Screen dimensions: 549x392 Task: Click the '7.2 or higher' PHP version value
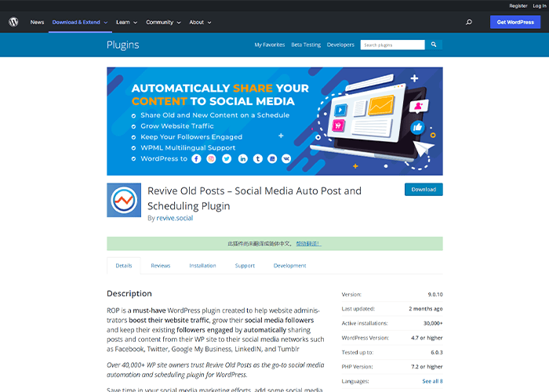[427, 366]
